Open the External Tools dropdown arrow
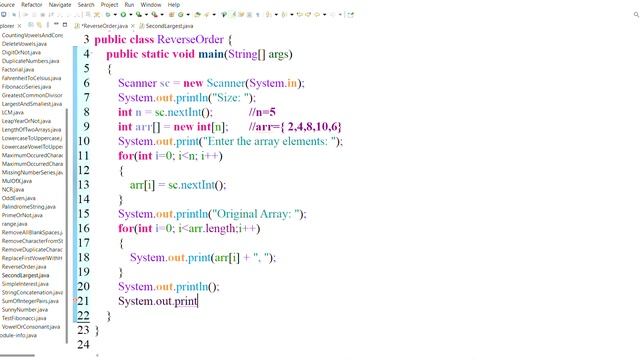The image size is (640, 360). pyautogui.click(x=162, y=15)
